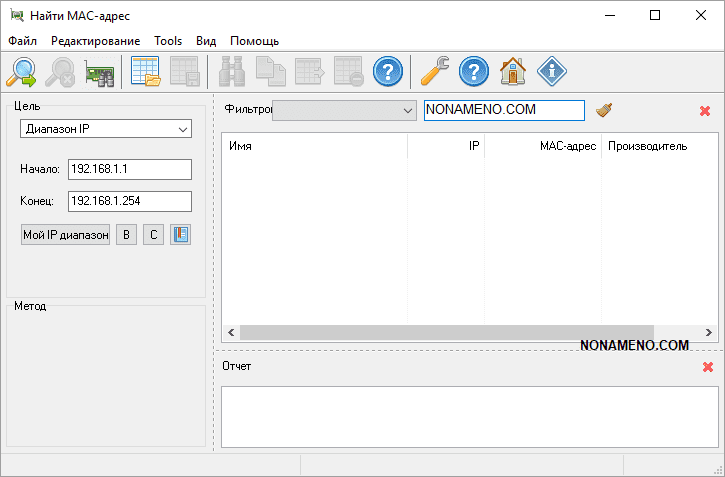Image resolution: width=725 pixels, height=477 pixels.
Task: Open the About info diamond icon
Action: 552,72
